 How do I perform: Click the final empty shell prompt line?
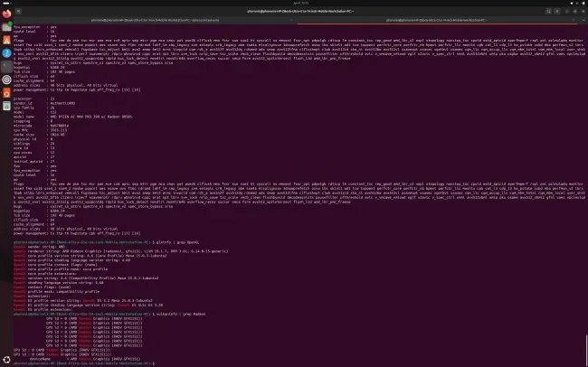[84, 363]
